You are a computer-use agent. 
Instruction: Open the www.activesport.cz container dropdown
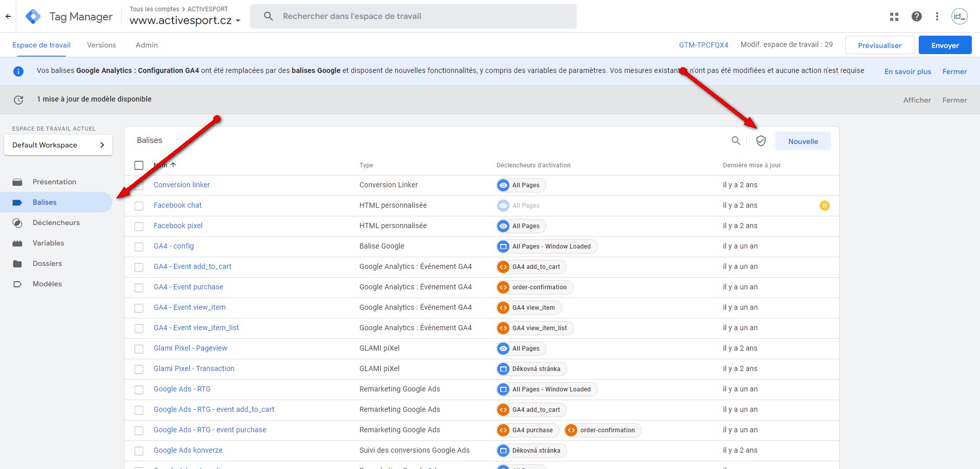coord(185,20)
